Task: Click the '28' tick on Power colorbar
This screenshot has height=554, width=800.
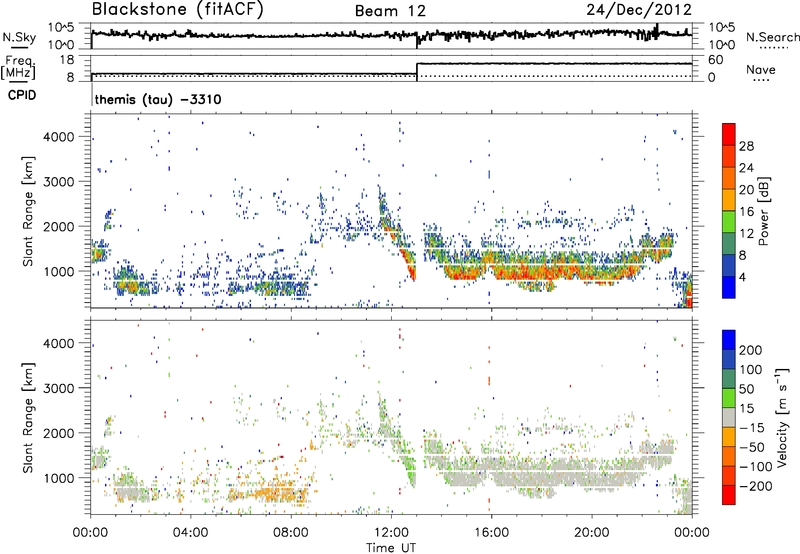Action: point(746,146)
